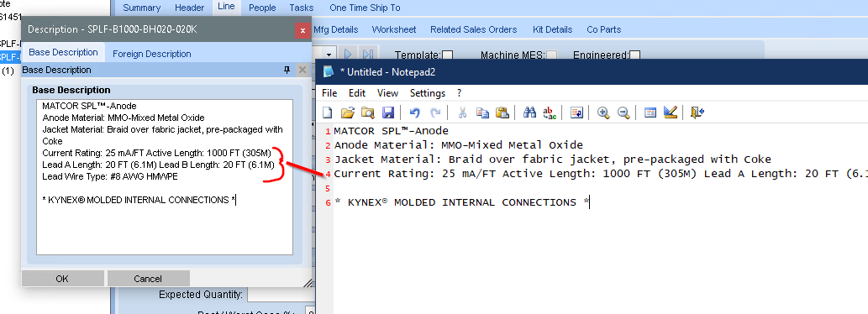Zoom in the Notepad2 text

[x=603, y=113]
